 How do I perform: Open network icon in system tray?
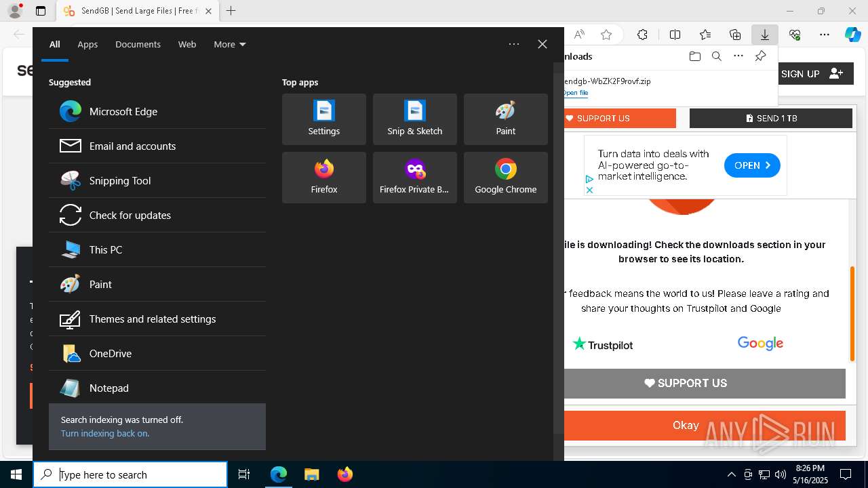[x=764, y=474]
